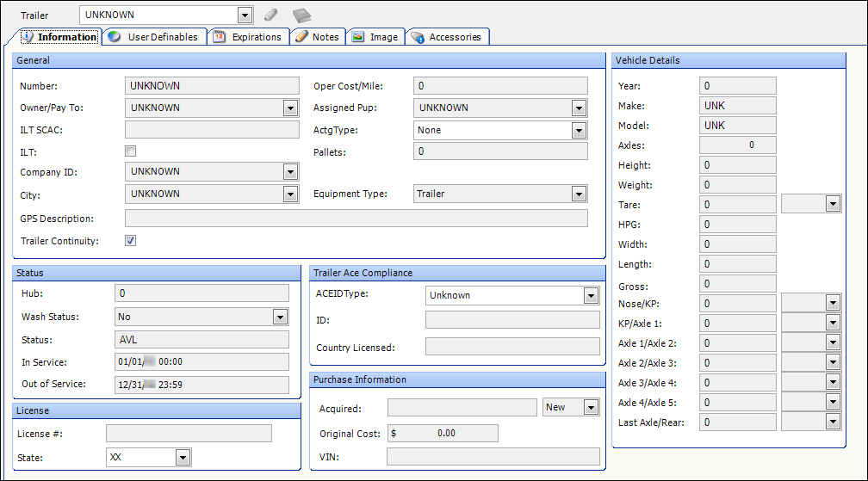The height and width of the screenshot is (481, 868).
Task: Go to the Notes tab
Action: (x=318, y=37)
